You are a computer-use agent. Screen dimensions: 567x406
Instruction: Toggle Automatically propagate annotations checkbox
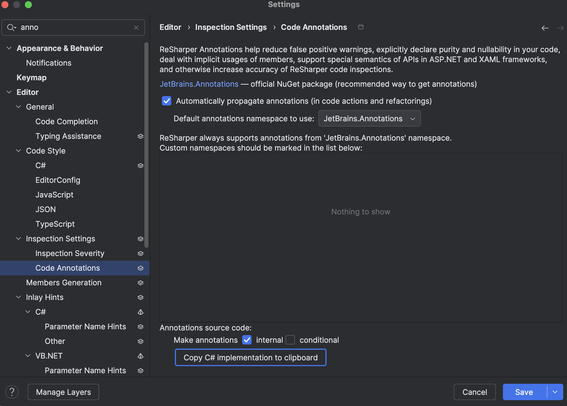167,101
